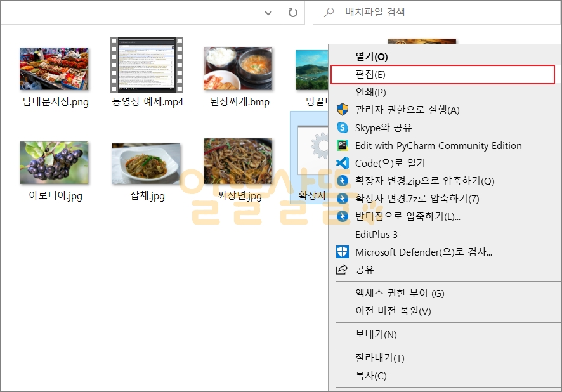Image resolution: width=562 pixels, height=392 pixels.
Task: Select the 잡채.jpg thumbnail
Action: click(146, 164)
